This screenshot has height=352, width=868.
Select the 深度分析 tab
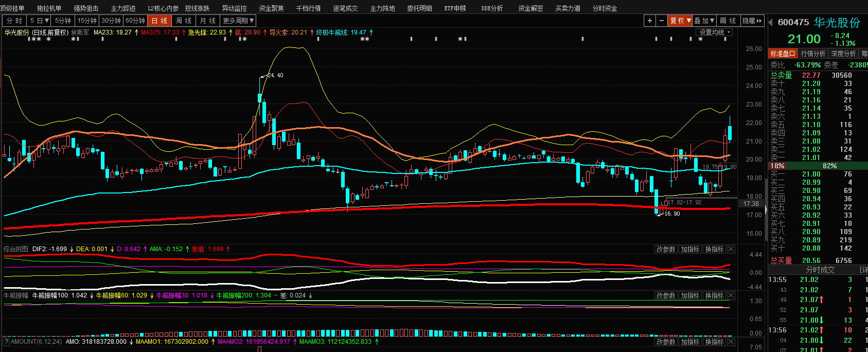click(844, 54)
